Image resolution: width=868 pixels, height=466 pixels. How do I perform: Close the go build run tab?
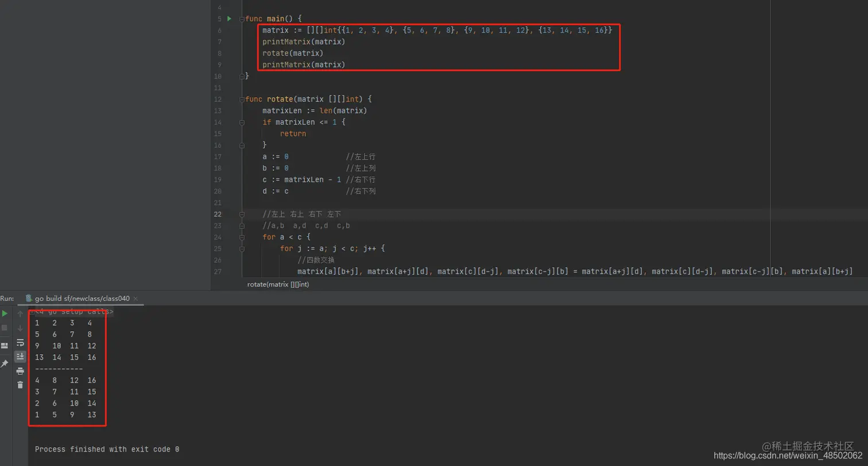[x=137, y=298]
